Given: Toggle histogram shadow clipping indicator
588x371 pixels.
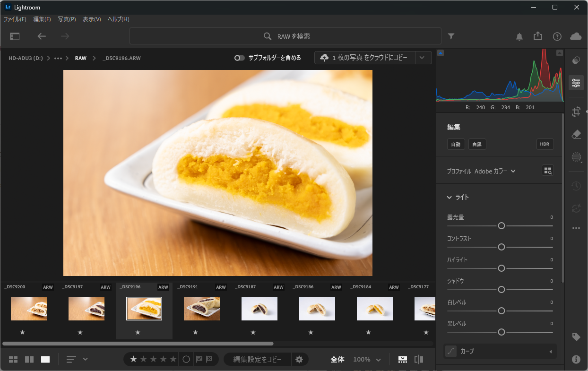Looking at the screenshot, I should click(441, 53).
